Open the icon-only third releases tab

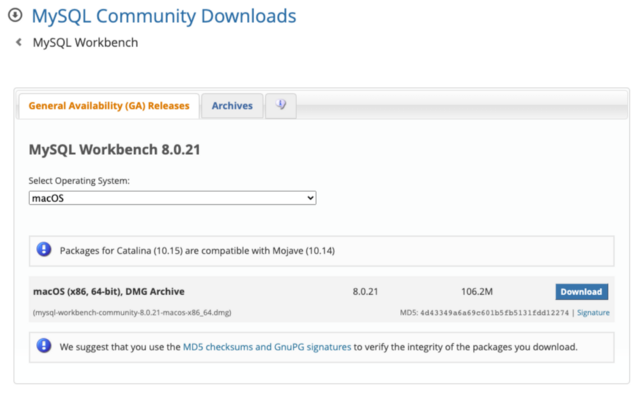point(280,105)
